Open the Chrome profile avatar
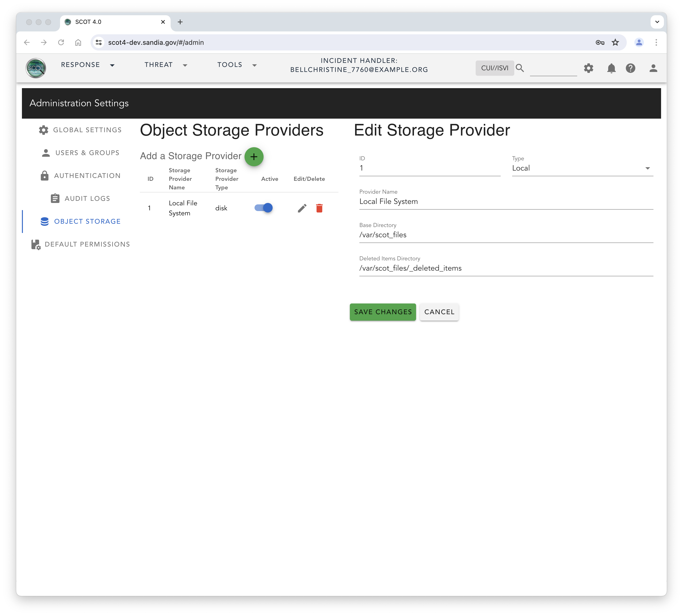 click(639, 42)
